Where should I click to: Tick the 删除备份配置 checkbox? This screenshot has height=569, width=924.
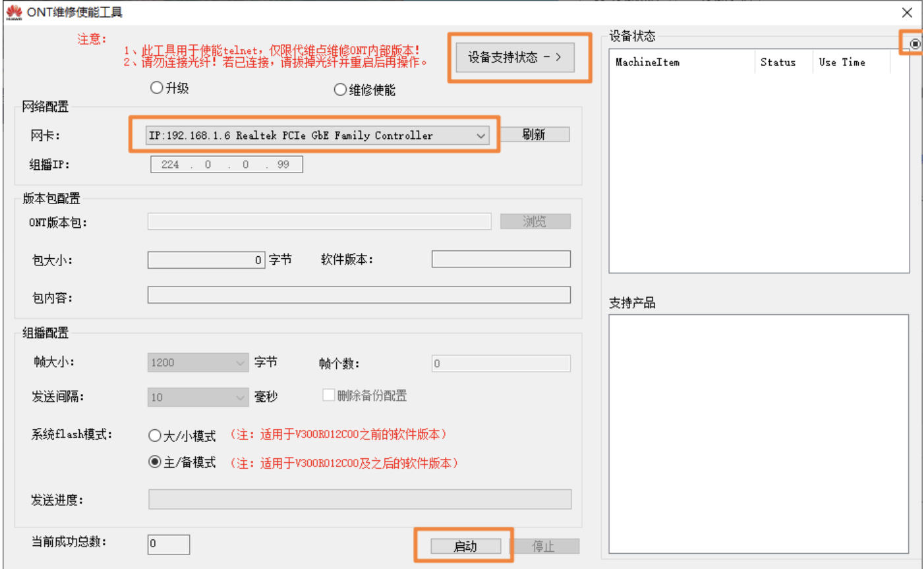[x=328, y=395]
